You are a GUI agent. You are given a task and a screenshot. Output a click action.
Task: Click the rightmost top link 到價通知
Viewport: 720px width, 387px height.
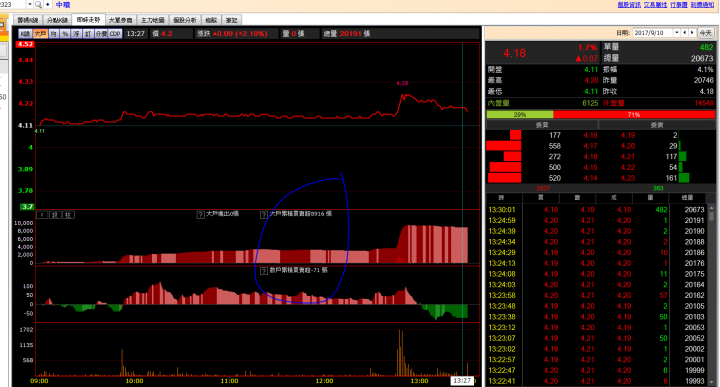coord(703,5)
